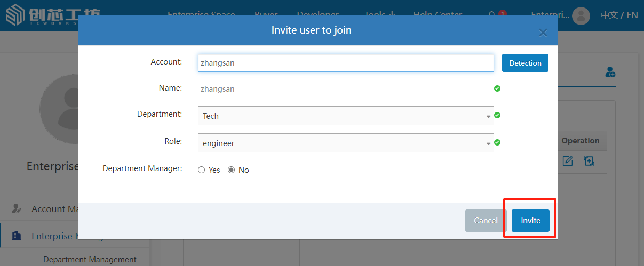The width and height of the screenshot is (644, 266).
Task: Click the user avatar in top bar
Action: coord(581,15)
